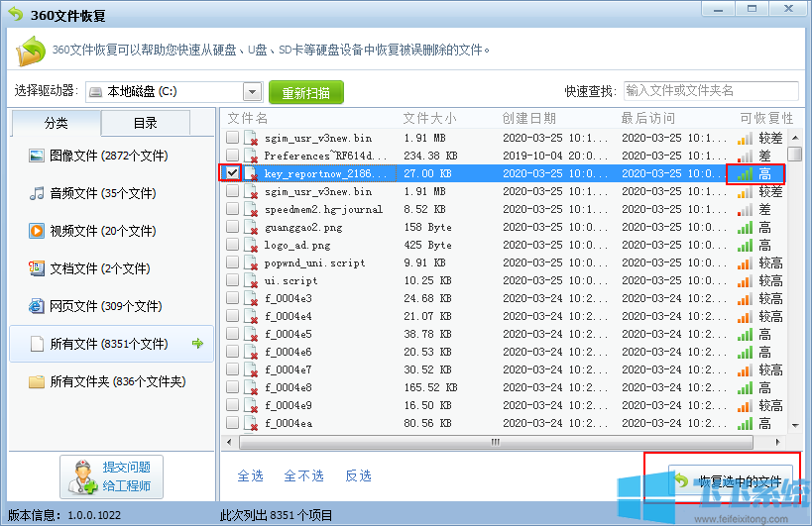Click deleted file icon of guanggao2.png
Viewport: 812px width, 526px height.
[251, 228]
